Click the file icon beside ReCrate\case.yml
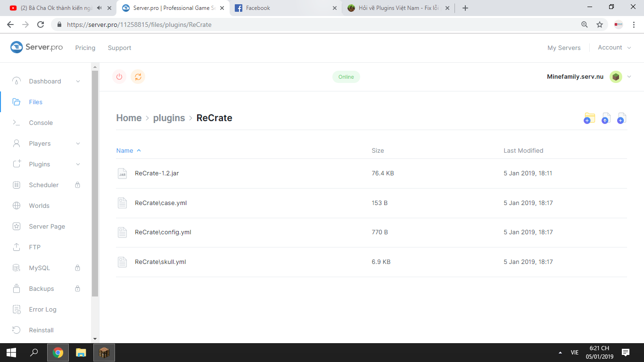644x362 pixels. coord(122,203)
